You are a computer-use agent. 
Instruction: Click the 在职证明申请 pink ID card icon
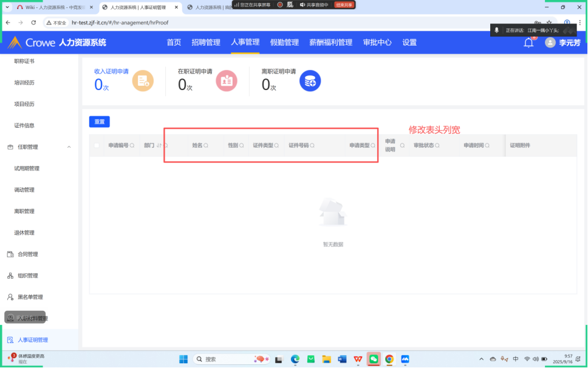click(x=227, y=81)
